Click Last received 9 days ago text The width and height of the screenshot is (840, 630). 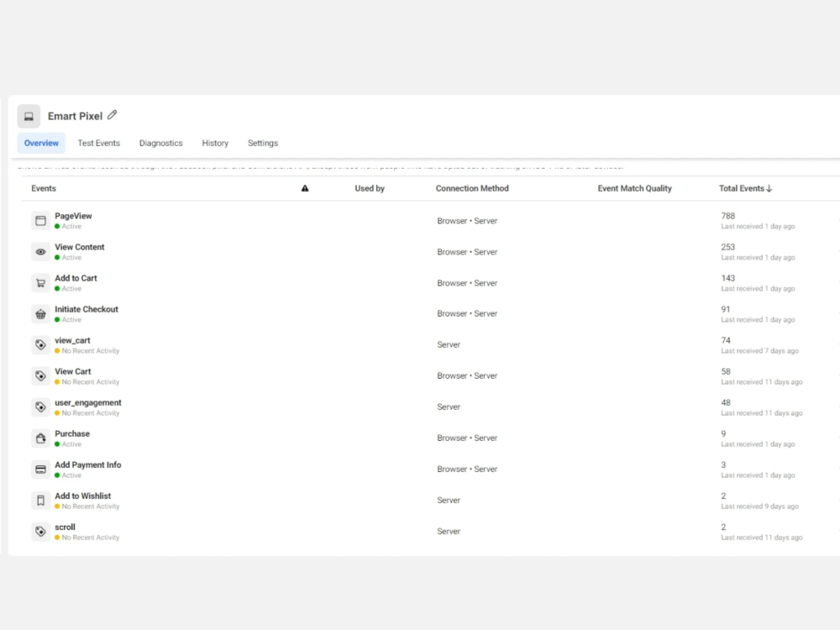[x=759, y=507]
